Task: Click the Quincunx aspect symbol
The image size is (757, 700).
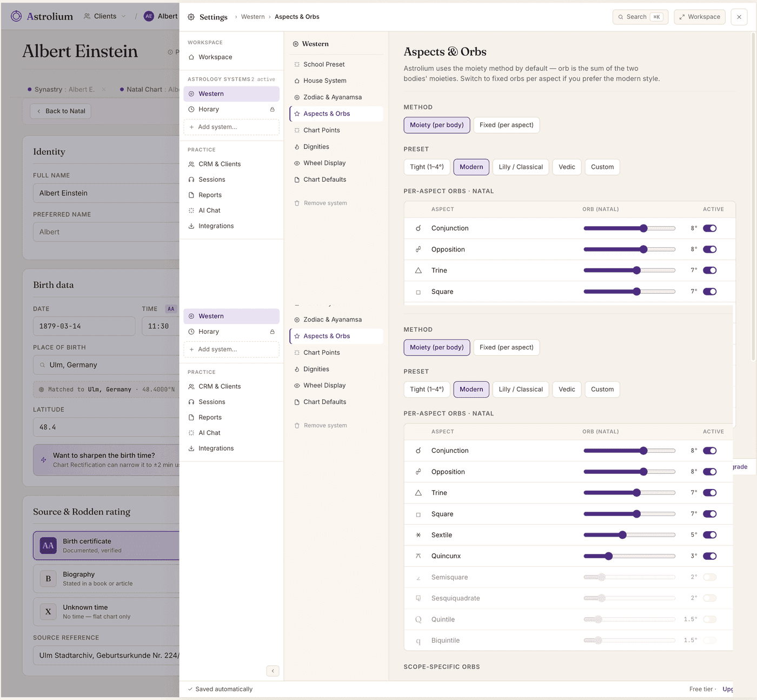Action: tap(418, 556)
